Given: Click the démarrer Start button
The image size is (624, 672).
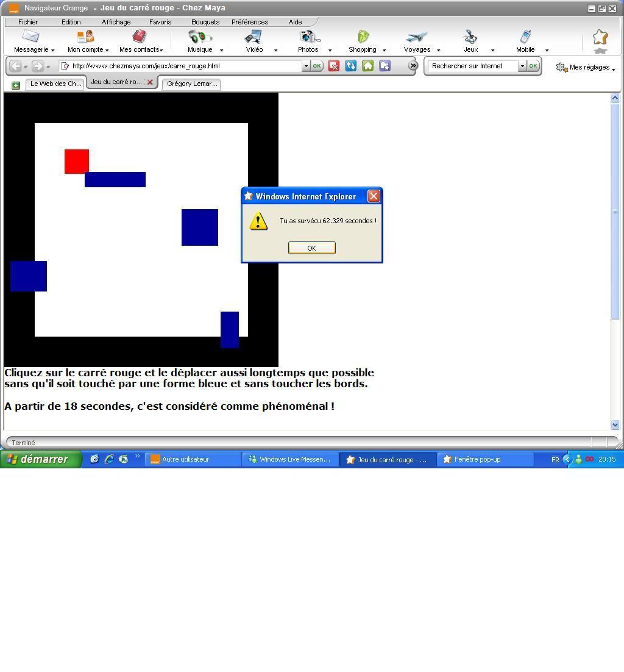Looking at the screenshot, I should point(41,459).
